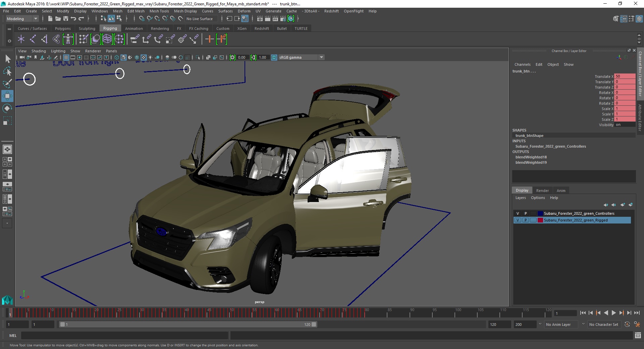Open the Channels menu in Channel Box
The width and height of the screenshot is (644, 349).
click(x=522, y=64)
